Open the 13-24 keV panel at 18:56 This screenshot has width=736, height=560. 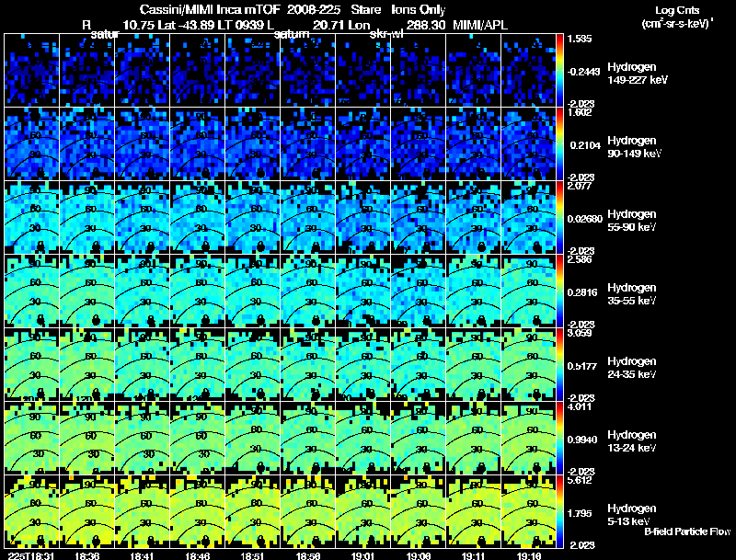click(308, 439)
